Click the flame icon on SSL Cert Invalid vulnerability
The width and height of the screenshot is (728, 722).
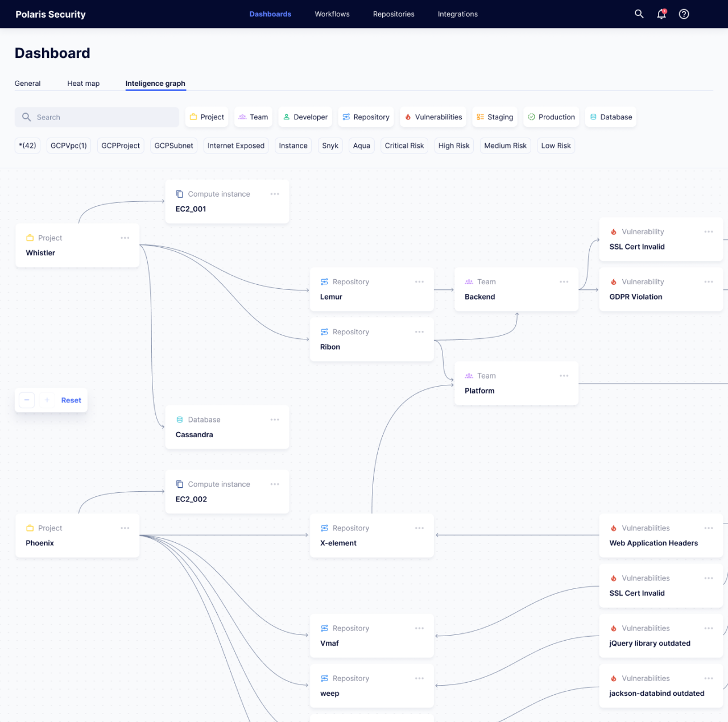tap(614, 231)
